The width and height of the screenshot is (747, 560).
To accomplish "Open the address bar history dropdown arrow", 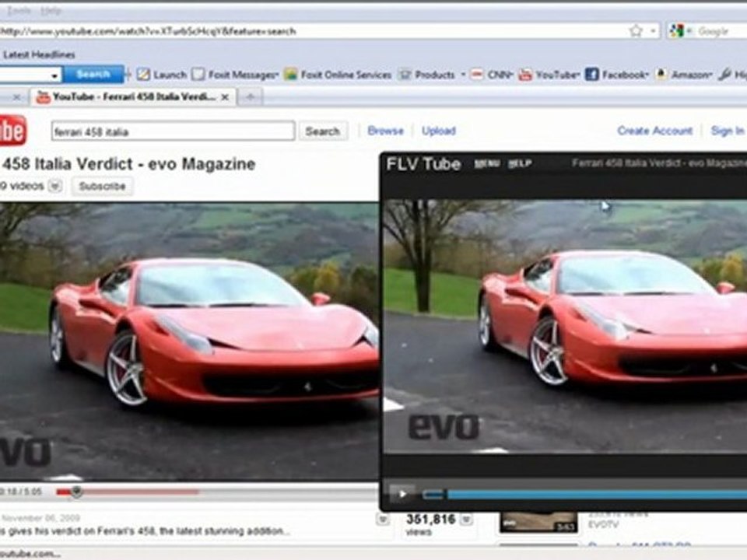I will pos(653,31).
